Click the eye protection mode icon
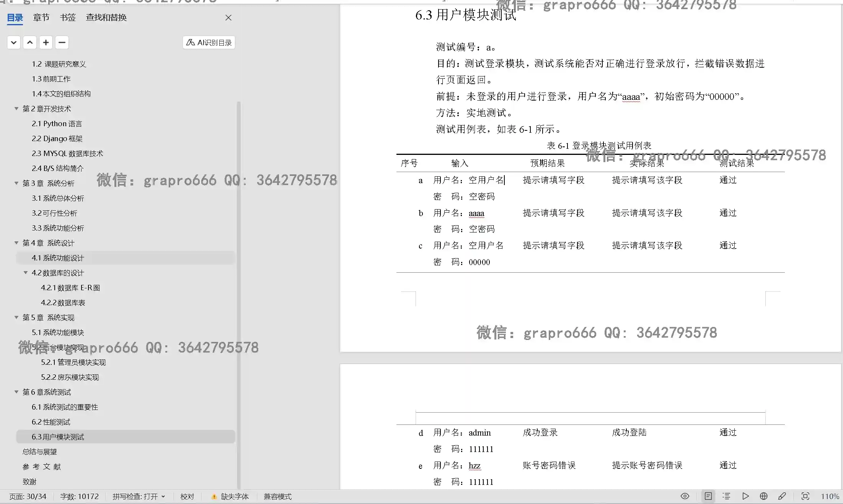The width and height of the screenshot is (843, 504). [685, 496]
